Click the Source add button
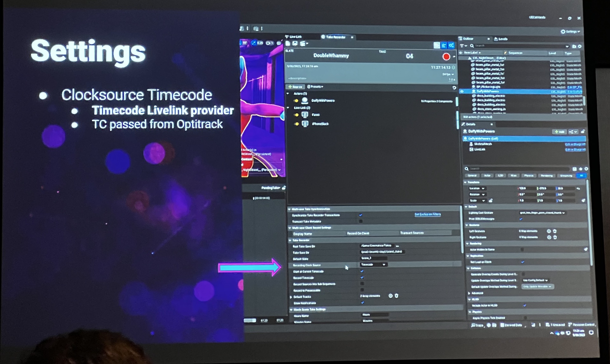The height and width of the screenshot is (364, 610). click(295, 87)
